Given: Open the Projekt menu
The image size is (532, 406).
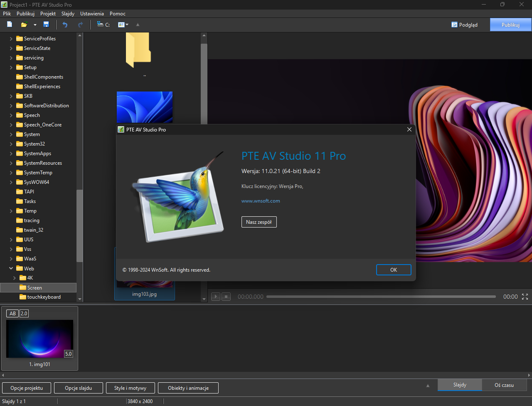Looking at the screenshot, I should pos(48,14).
